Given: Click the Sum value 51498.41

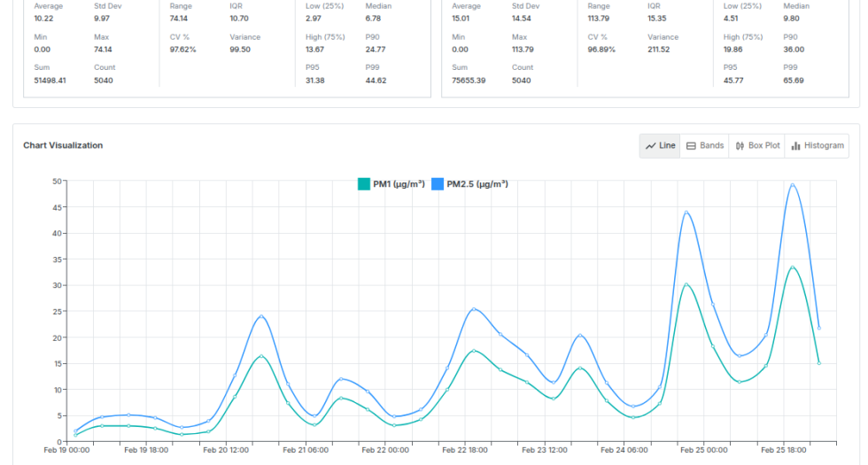Looking at the screenshot, I should [x=50, y=81].
